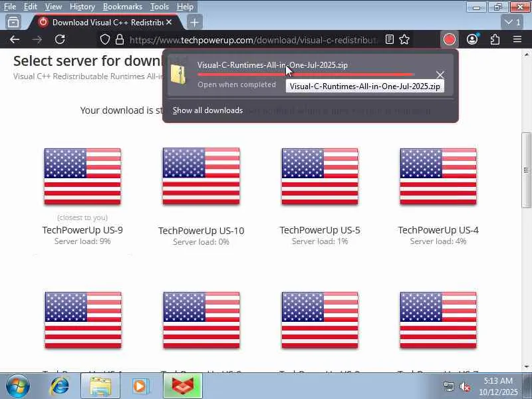Expand the list all tabs dropdown
The image size is (532, 399).
pyautogui.click(x=512, y=23)
